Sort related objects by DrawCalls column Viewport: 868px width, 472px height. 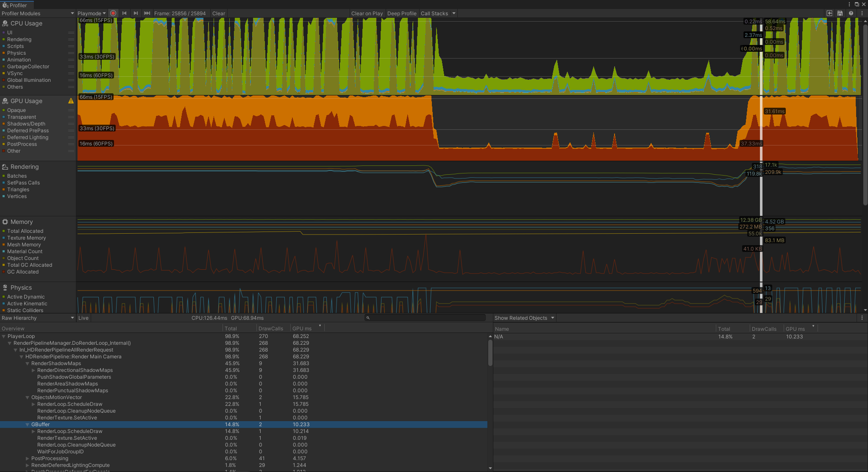767,329
